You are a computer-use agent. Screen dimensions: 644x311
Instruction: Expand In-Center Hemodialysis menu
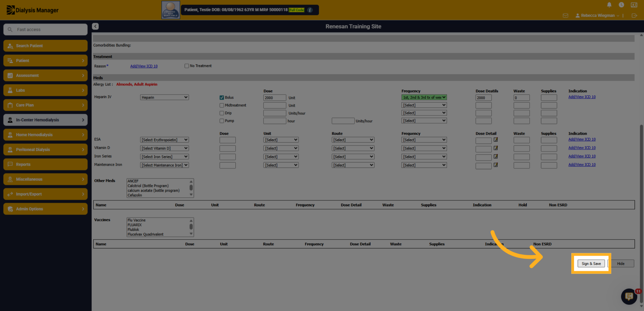click(x=45, y=120)
